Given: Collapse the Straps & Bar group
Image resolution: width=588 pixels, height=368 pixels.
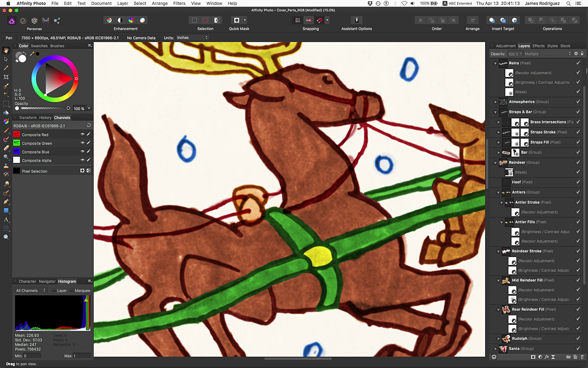Looking at the screenshot, I should click(495, 112).
